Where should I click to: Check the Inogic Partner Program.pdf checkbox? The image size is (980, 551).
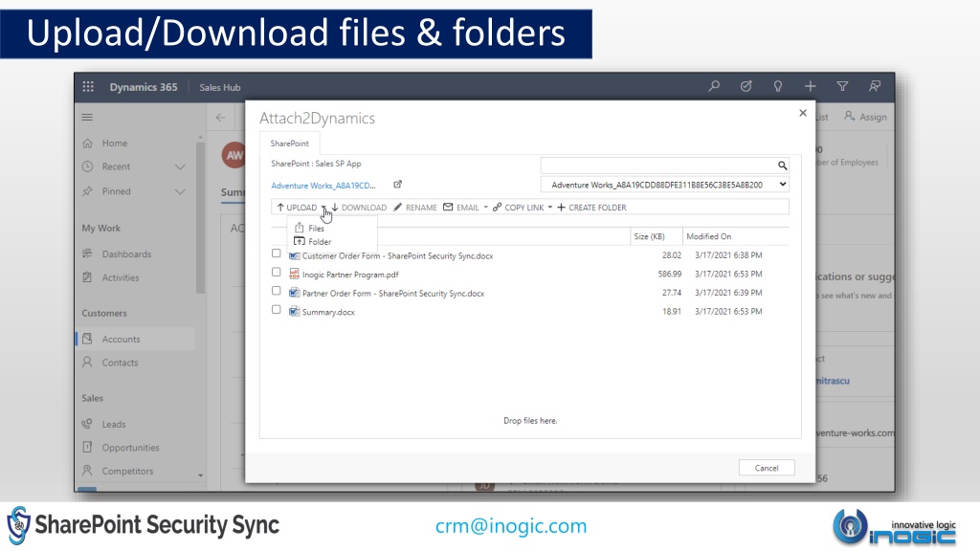277,272
